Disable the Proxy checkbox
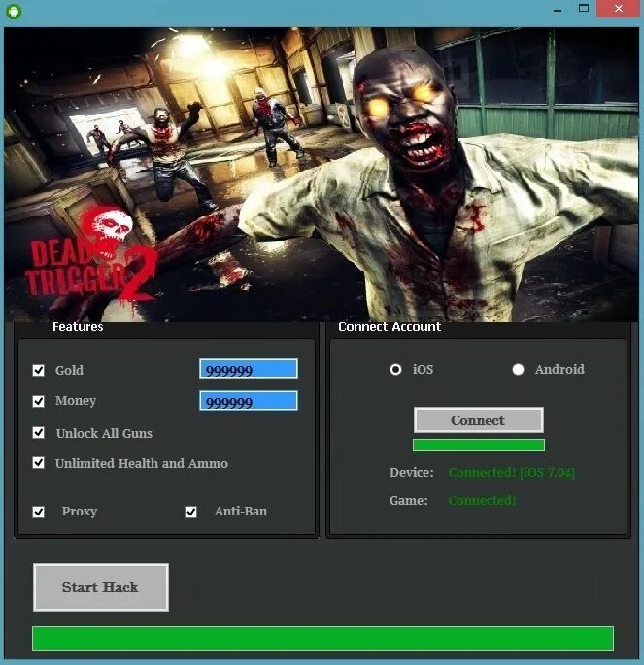 click(x=39, y=512)
